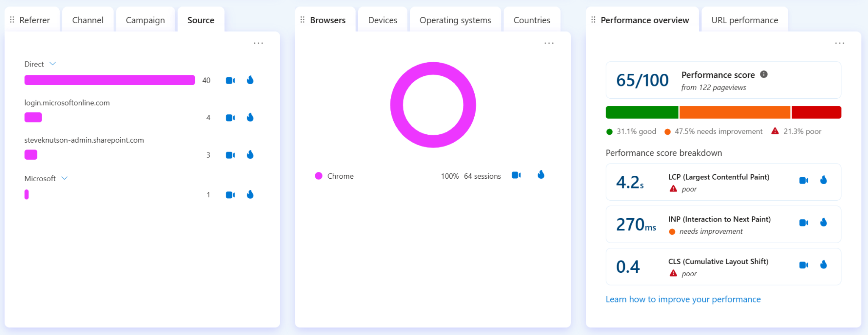
Task: Grab the Browsers card drag handle
Action: (303, 20)
